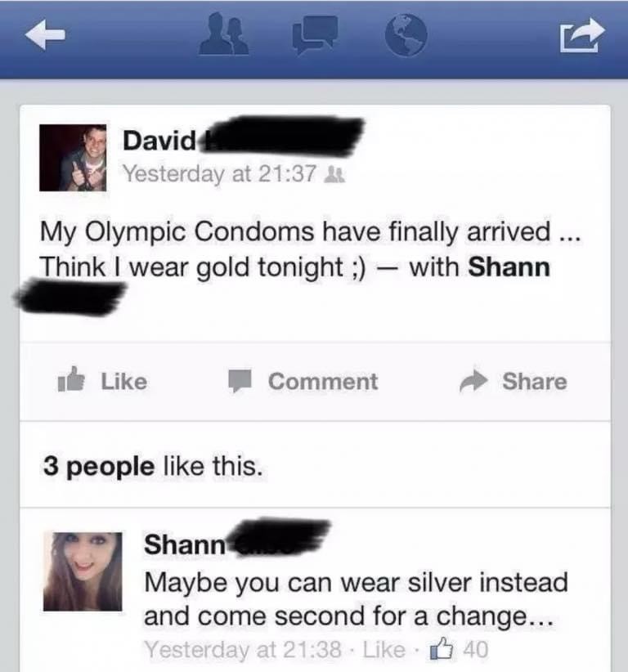Click the thumbs-up Like icon on post

[x=71, y=379]
